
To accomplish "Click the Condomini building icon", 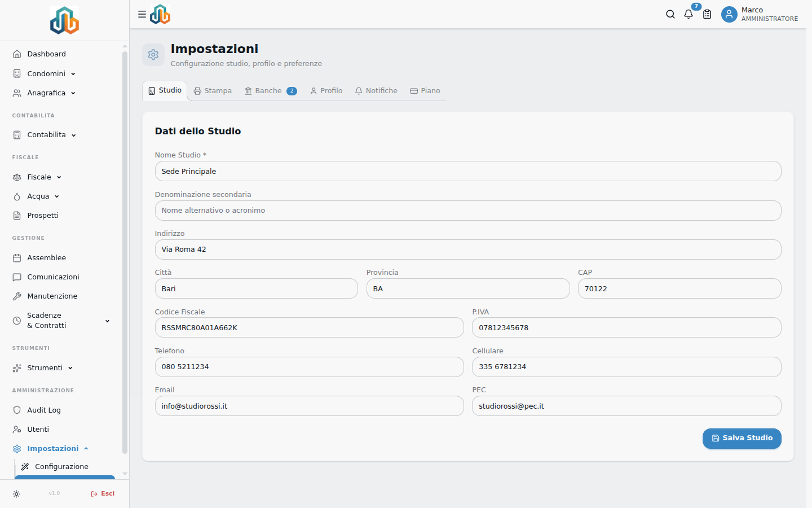I will [x=17, y=73].
